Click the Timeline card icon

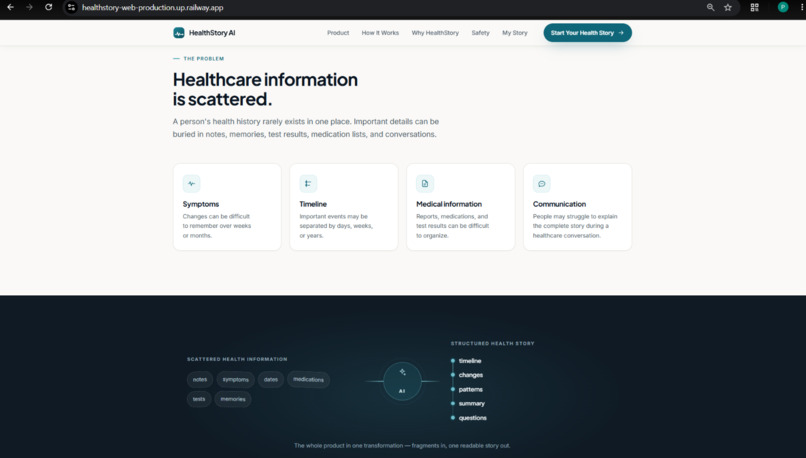pyautogui.click(x=308, y=184)
